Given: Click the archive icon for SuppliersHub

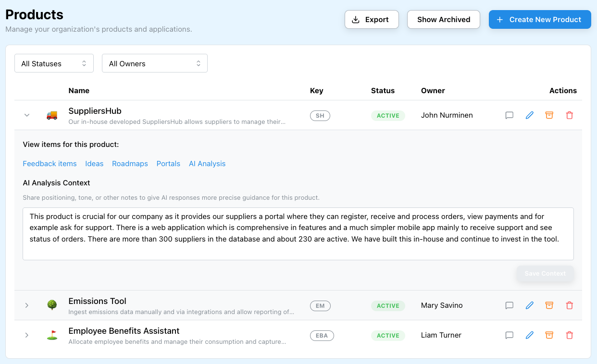Looking at the screenshot, I should tap(549, 115).
